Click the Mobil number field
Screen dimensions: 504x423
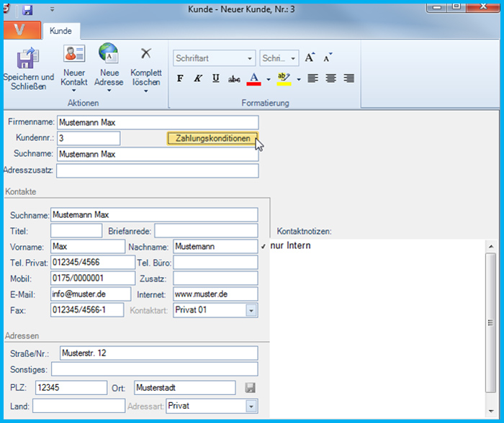pos(93,278)
